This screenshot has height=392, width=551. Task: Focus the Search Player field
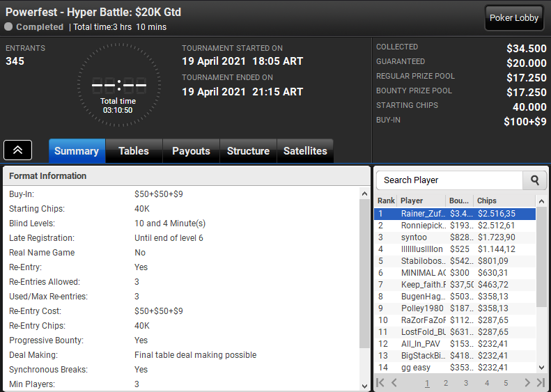point(449,180)
